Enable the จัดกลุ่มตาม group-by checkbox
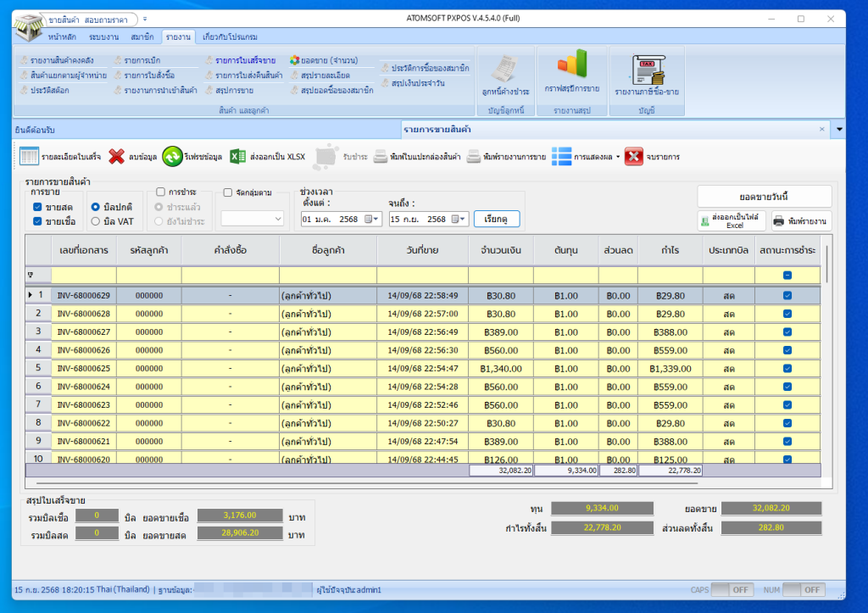 (x=227, y=192)
